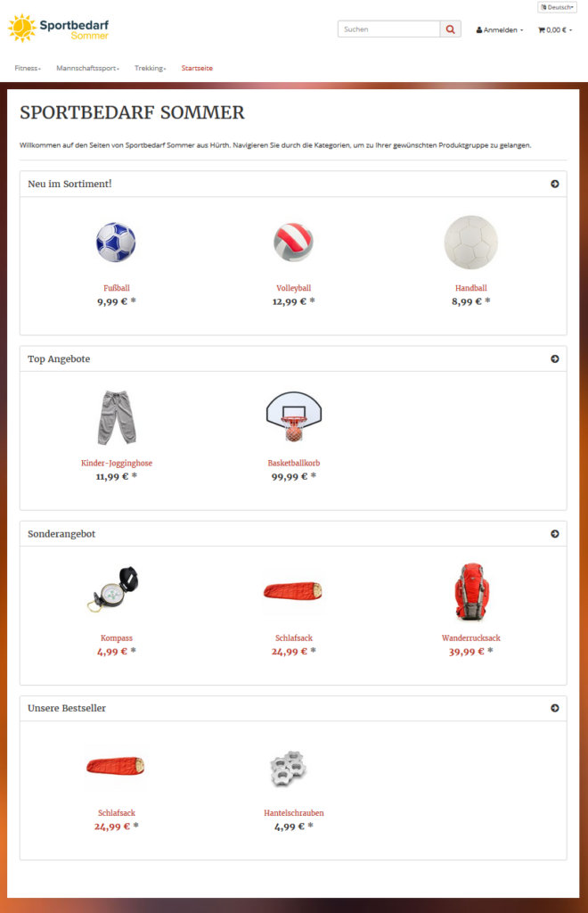Go to the Startseite menu item
588x913 pixels.
[197, 68]
